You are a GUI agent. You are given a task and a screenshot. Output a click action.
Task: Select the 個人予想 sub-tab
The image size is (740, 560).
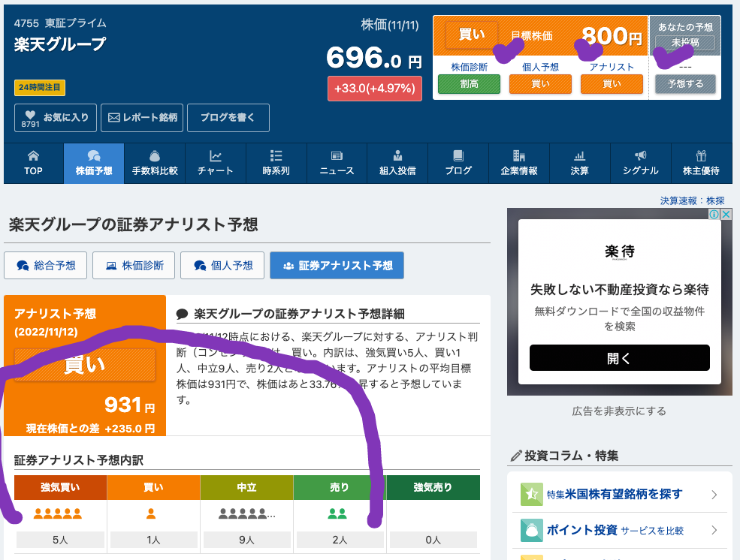click(x=222, y=266)
